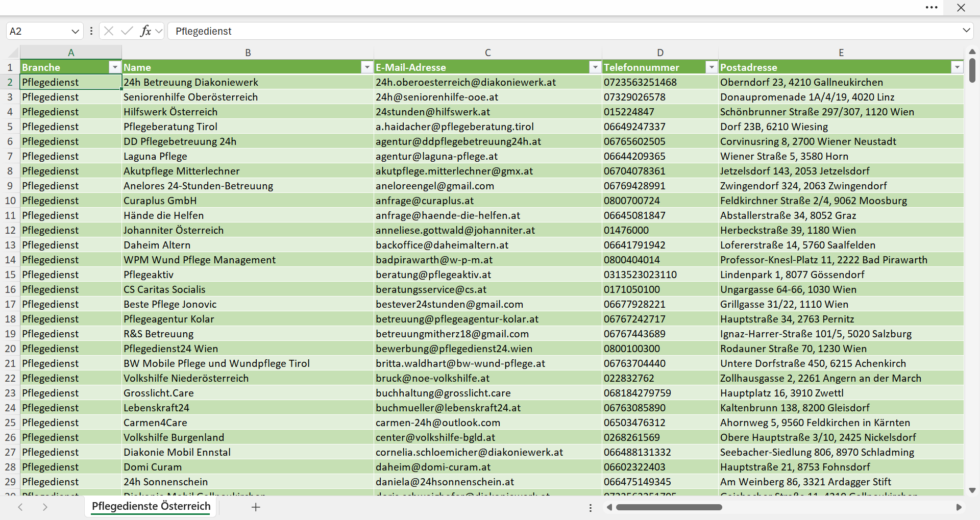The image size is (980, 520).
Task: Select cell 'anneliese.gottwald@johanniter.at'
Action: [488, 230]
